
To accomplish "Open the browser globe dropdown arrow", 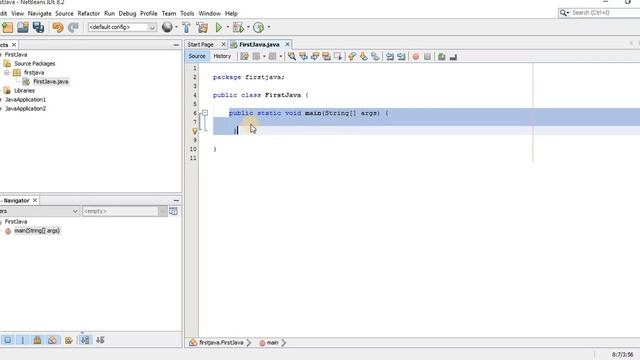I will coord(176,27).
